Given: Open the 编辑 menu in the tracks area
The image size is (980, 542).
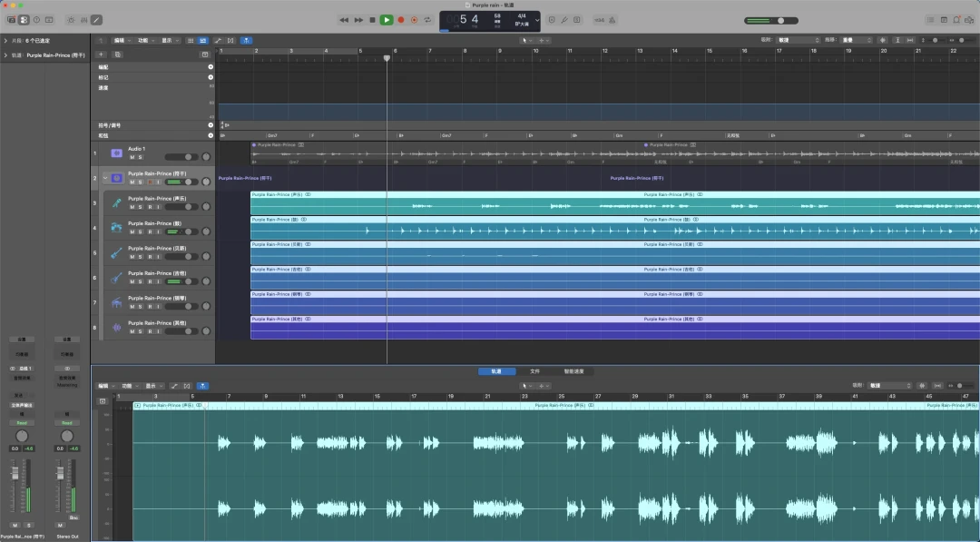Looking at the screenshot, I should (122, 40).
